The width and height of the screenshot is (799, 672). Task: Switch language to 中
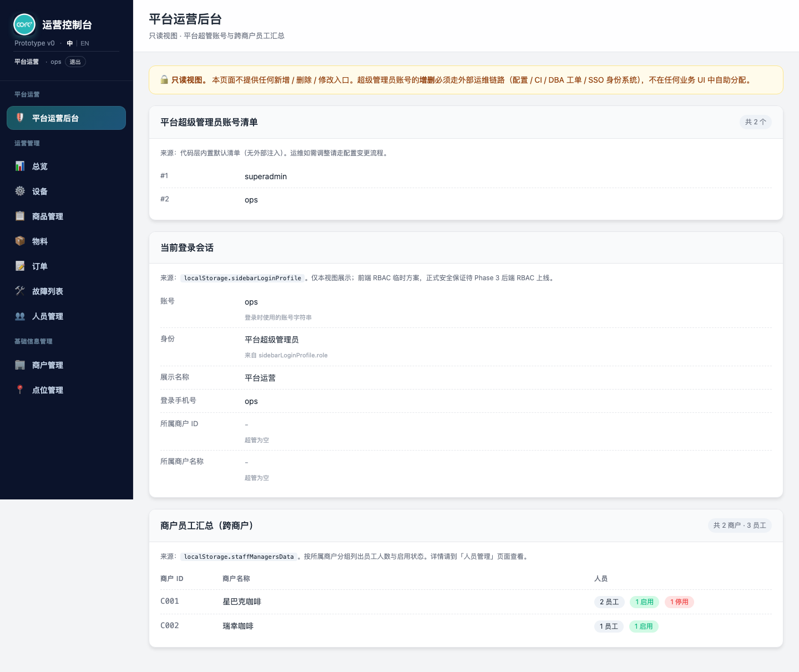(x=69, y=43)
